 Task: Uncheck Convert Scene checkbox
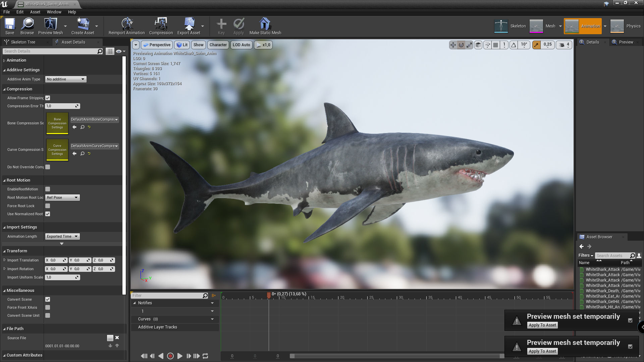click(x=48, y=299)
